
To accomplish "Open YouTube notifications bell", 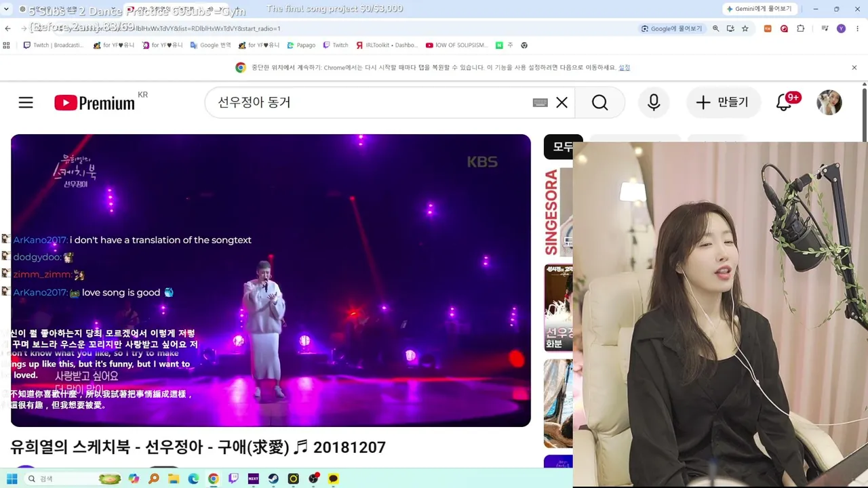I will click(785, 102).
